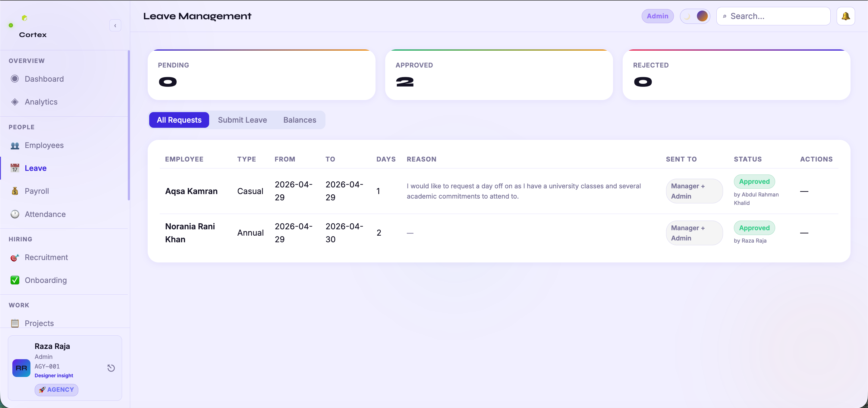Click Approved status badge for Norania Rani Khan

(x=754, y=228)
